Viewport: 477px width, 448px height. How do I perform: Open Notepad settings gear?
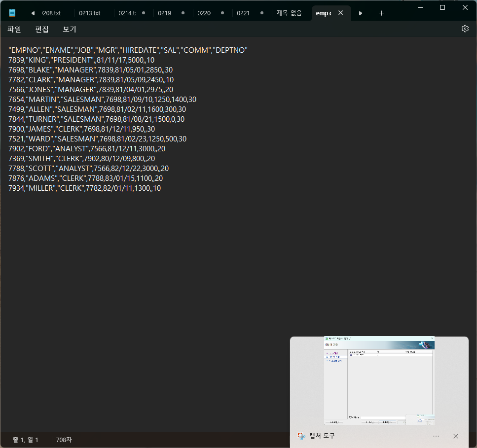465,29
